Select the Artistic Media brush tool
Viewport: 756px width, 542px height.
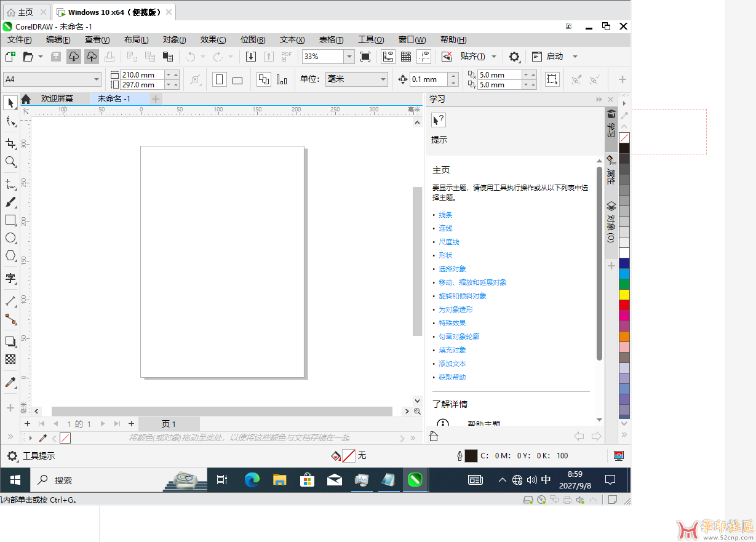[10, 202]
